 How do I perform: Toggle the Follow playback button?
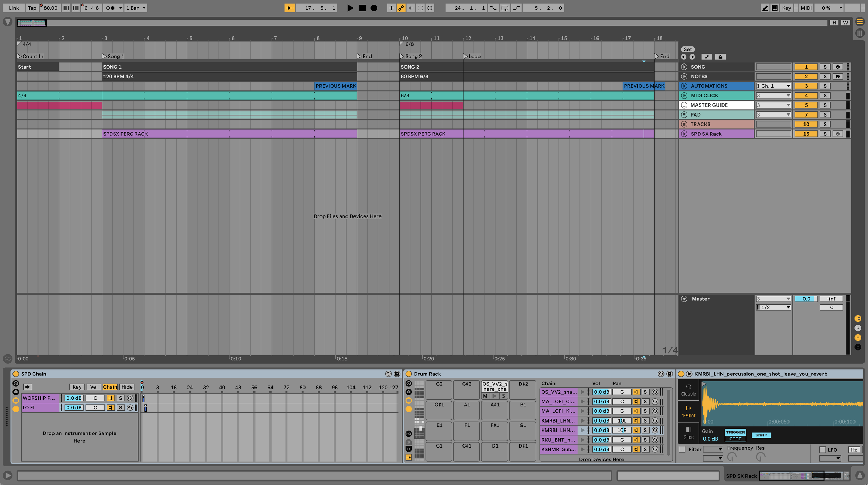290,8
